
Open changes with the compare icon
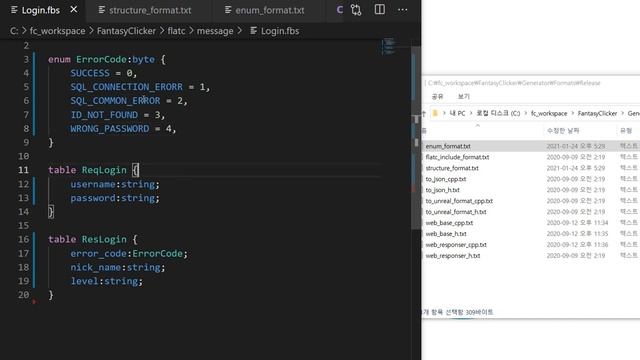pos(356,10)
